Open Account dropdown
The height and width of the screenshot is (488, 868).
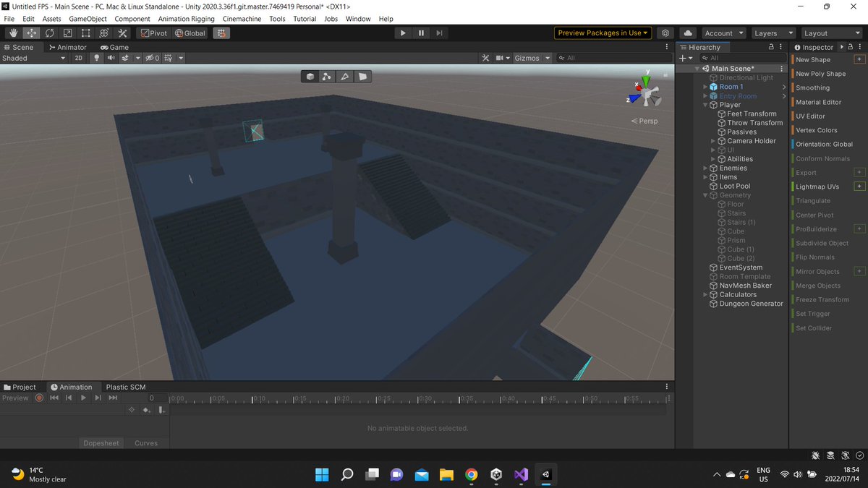pyautogui.click(x=724, y=33)
